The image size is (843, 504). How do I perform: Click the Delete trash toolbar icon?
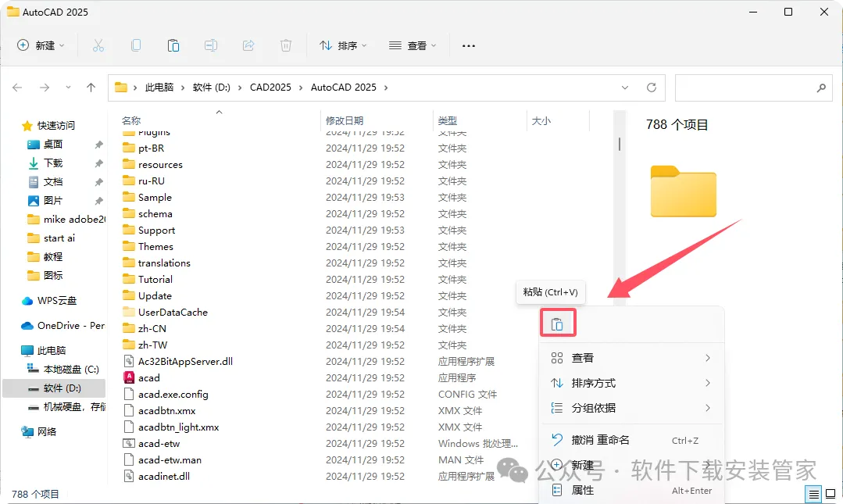(286, 46)
